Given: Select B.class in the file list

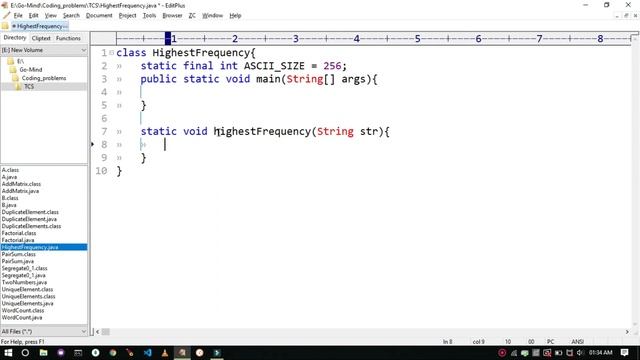Looking at the screenshot, I should tap(10, 198).
